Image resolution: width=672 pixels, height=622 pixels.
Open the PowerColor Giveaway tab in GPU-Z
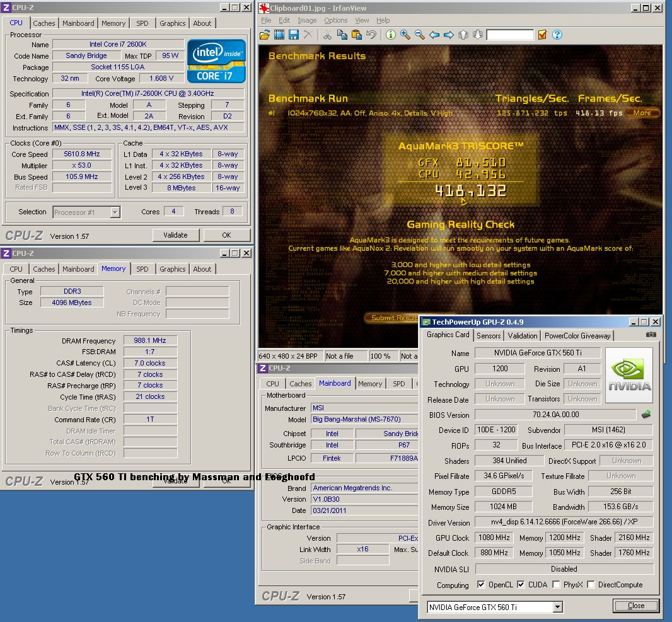coord(577,336)
